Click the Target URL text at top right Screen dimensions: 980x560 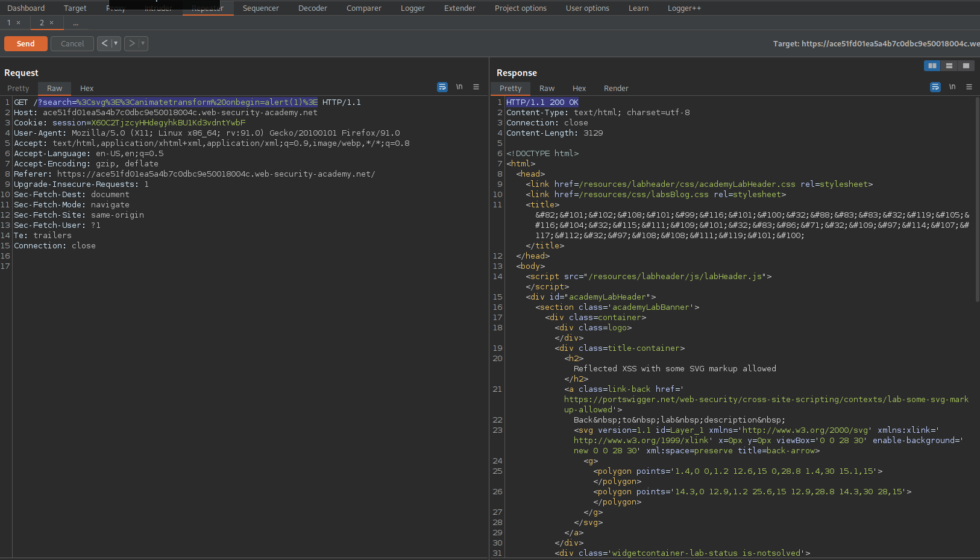876,43
